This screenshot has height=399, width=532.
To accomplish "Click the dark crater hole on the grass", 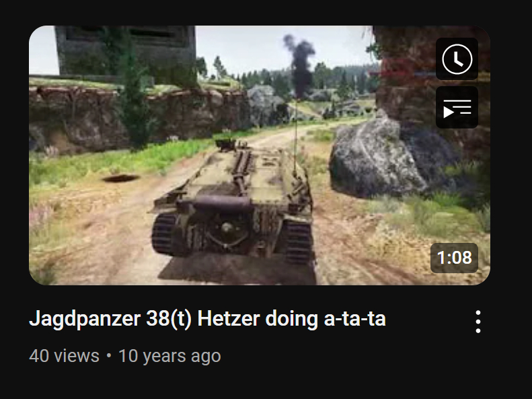I will [x=121, y=178].
